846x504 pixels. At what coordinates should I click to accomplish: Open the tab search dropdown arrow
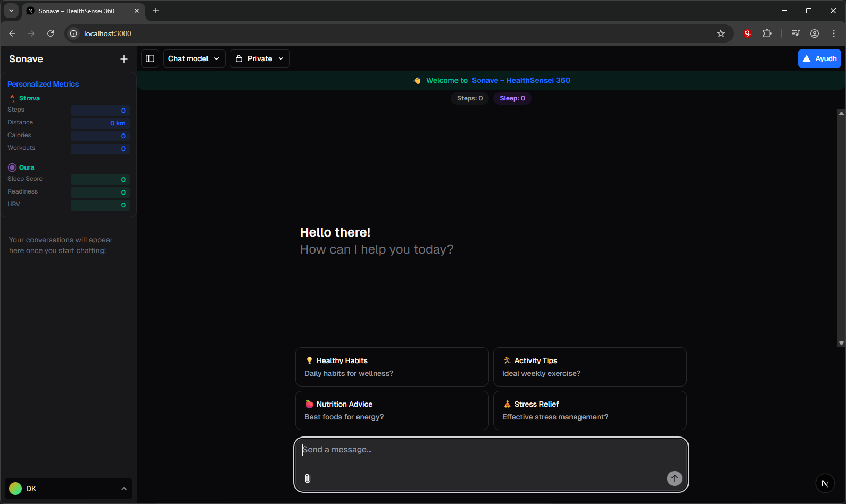pos(11,11)
